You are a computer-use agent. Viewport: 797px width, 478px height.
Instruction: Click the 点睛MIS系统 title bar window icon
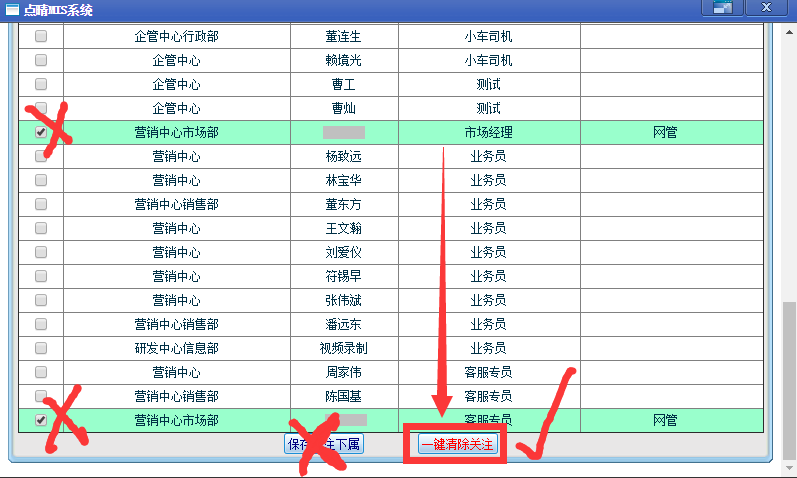12,10
